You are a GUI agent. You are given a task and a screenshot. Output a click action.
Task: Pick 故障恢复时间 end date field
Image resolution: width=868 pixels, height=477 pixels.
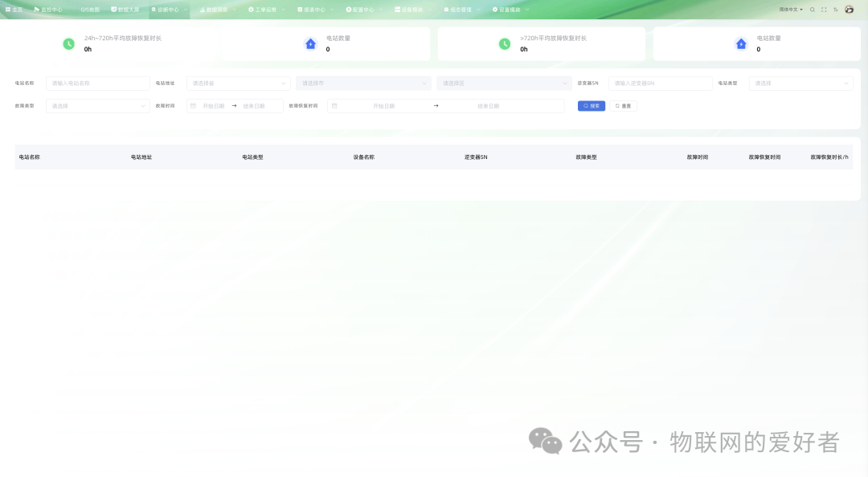[x=489, y=106]
